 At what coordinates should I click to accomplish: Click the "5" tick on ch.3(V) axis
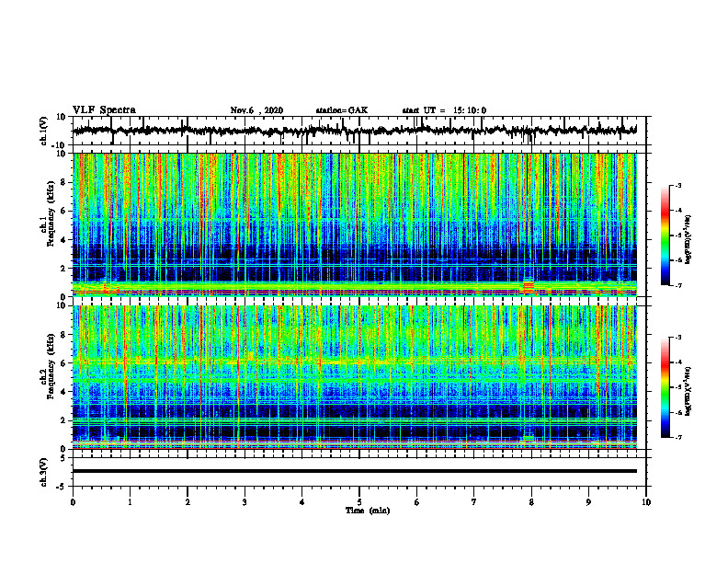[x=64, y=458]
